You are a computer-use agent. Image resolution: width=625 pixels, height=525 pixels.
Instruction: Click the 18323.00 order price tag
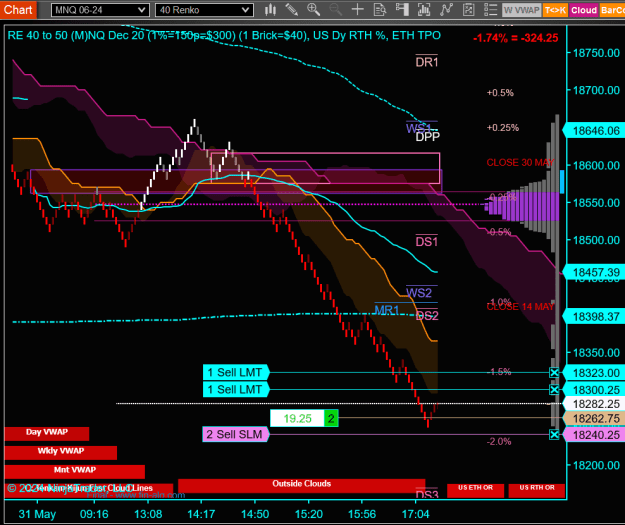click(x=594, y=373)
